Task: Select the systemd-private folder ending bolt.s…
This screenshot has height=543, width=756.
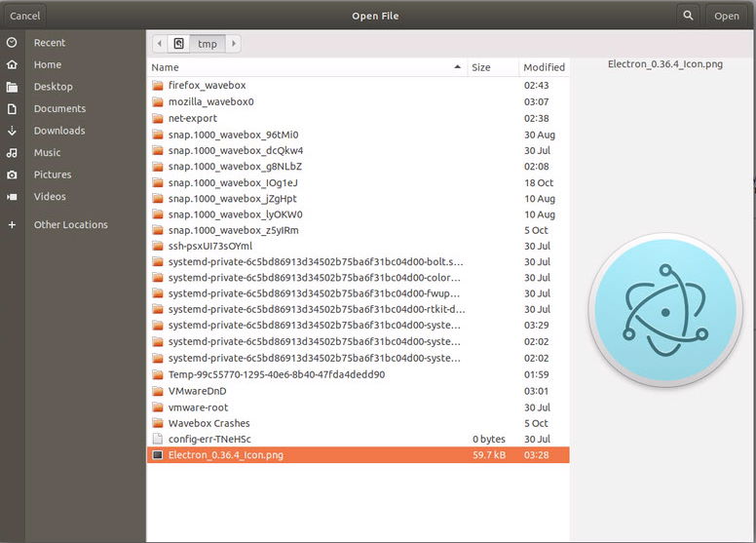Action: [358, 262]
